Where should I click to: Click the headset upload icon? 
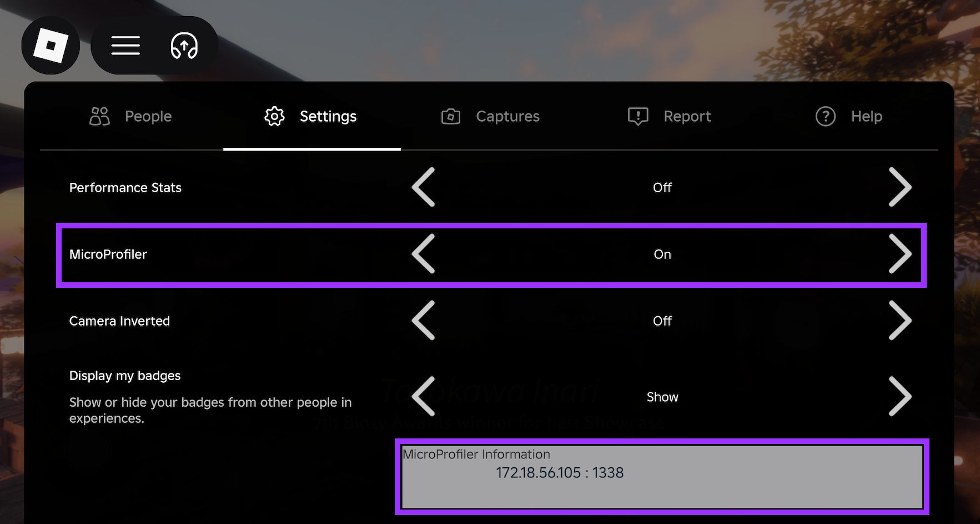point(184,46)
